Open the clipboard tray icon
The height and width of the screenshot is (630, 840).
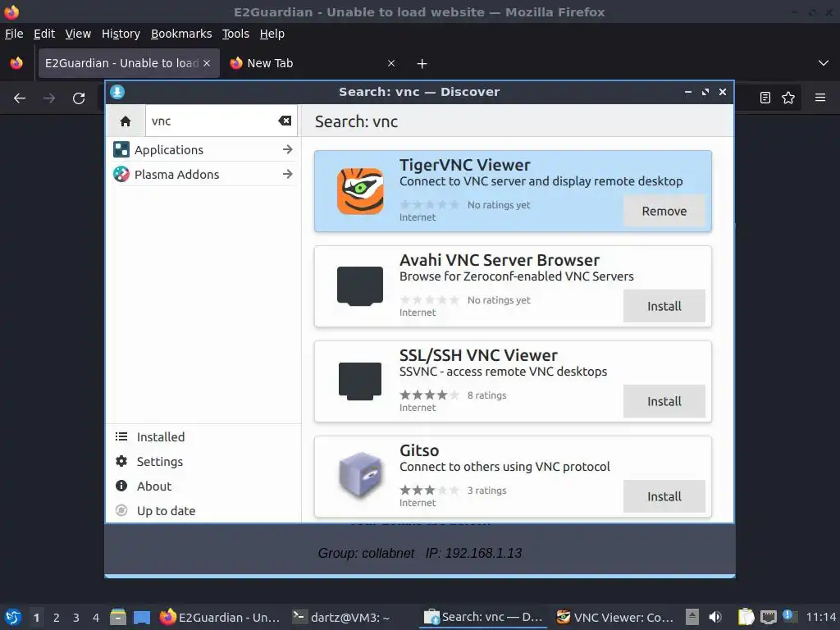746,617
